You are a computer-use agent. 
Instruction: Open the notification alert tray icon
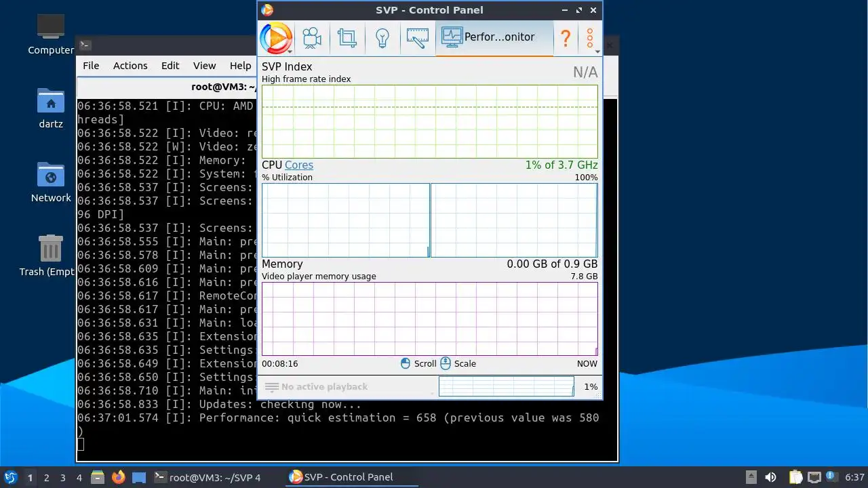click(x=831, y=477)
